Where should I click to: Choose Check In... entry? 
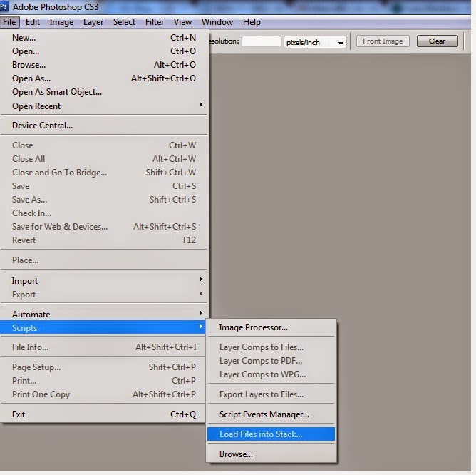(x=104, y=213)
